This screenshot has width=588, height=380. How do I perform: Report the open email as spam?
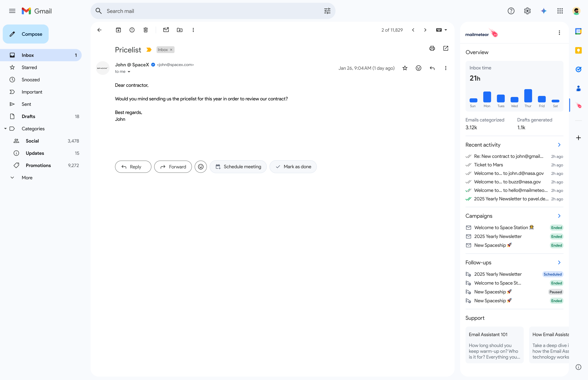[x=132, y=30]
